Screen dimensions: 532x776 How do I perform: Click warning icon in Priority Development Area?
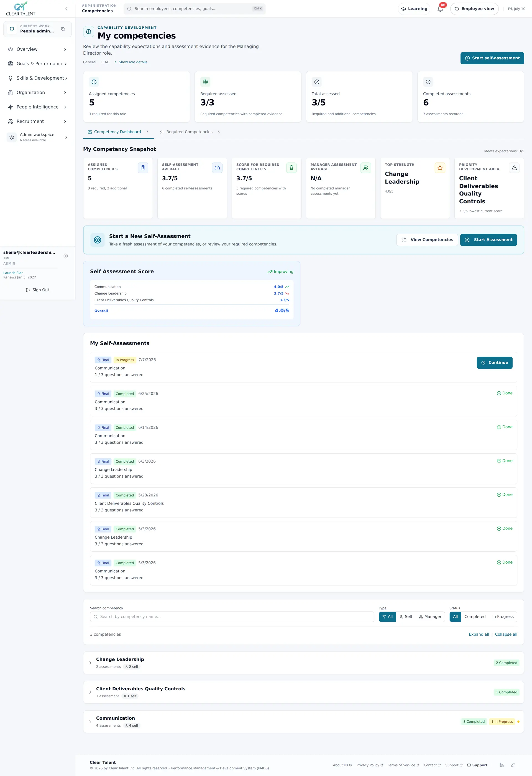tap(514, 168)
